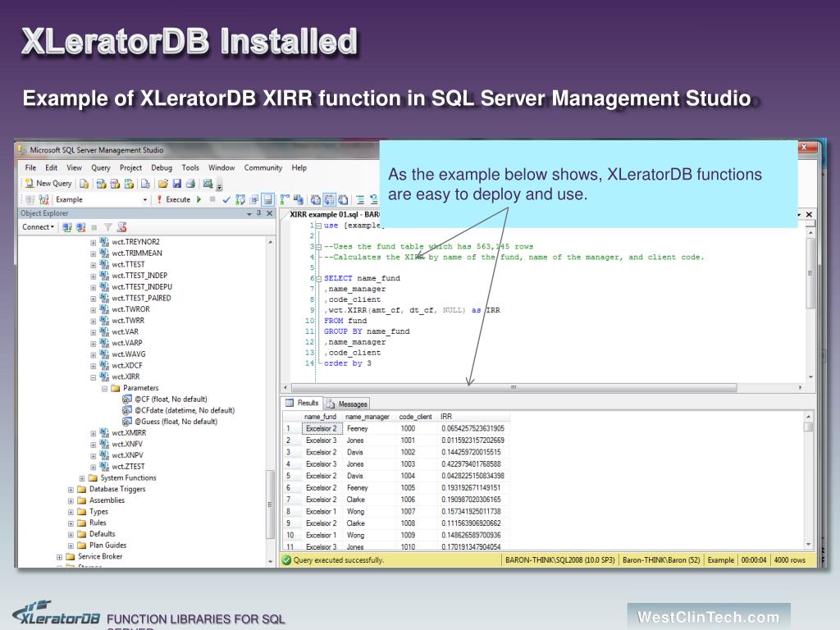Select the Feeney cell in row 1
Image resolution: width=840 pixels, height=630 pixels.
pos(369,428)
